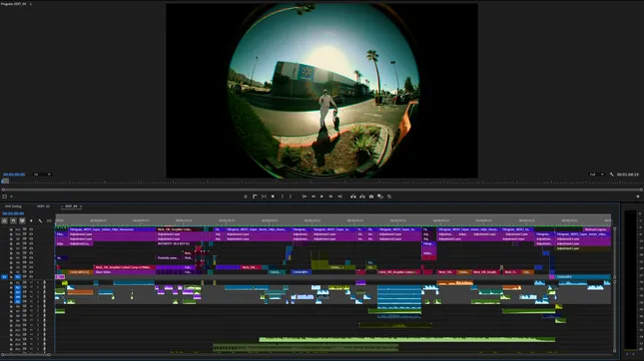Click video tracks vertical scrollbar
Viewport: 644px width, 361px height.
[x=614, y=252]
